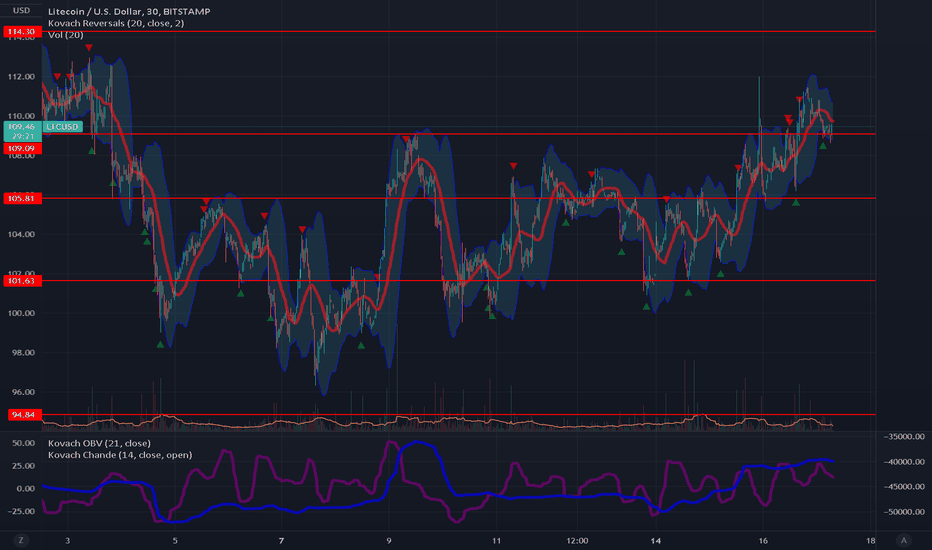
Task: Click date label 16 on time axis
Action: [763, 540]
